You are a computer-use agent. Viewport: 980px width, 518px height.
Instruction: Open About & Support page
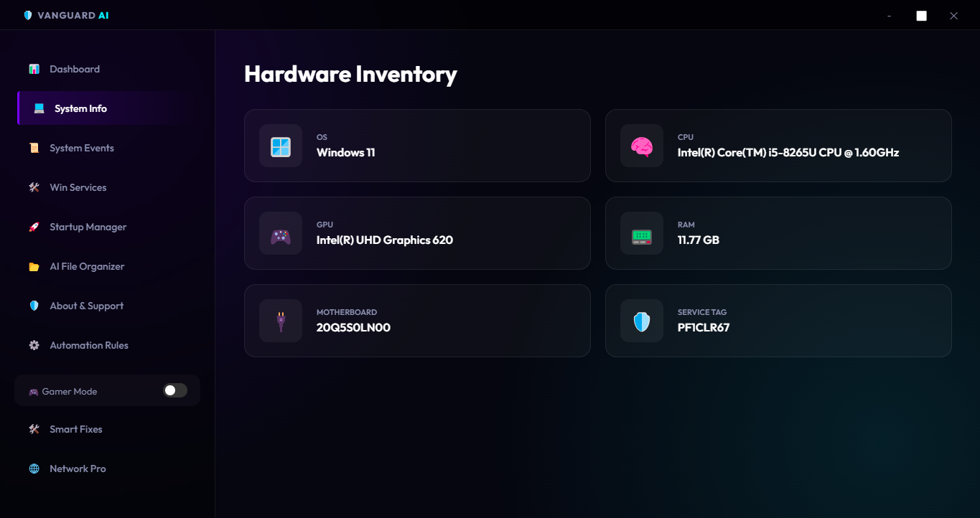108,306
